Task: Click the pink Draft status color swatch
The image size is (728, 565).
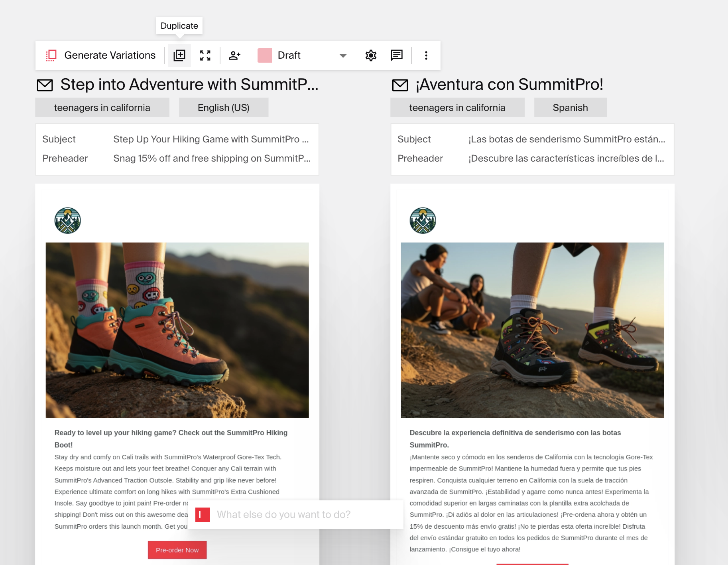Action: [x=264, y=55]
